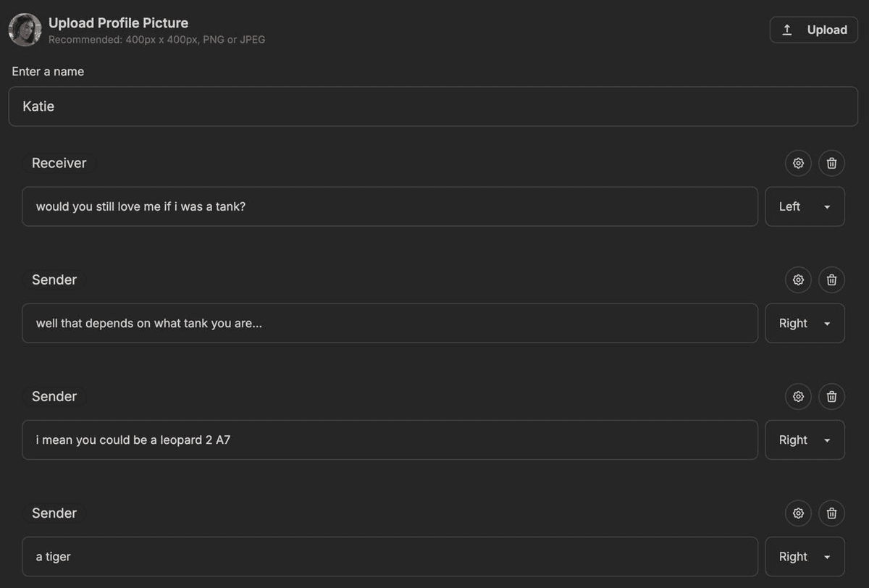
Task: Click the profile picture avatar
Action: pos(25,30)
